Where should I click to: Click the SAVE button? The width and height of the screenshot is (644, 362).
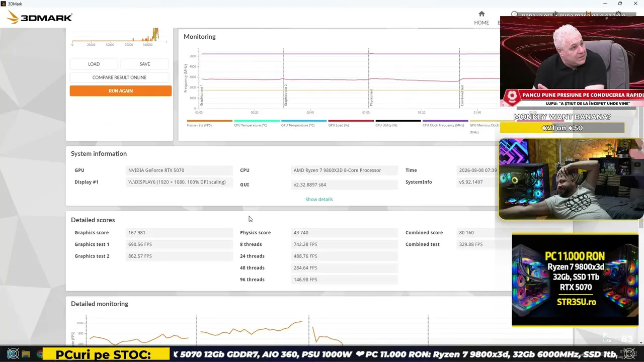coord(145,64)
